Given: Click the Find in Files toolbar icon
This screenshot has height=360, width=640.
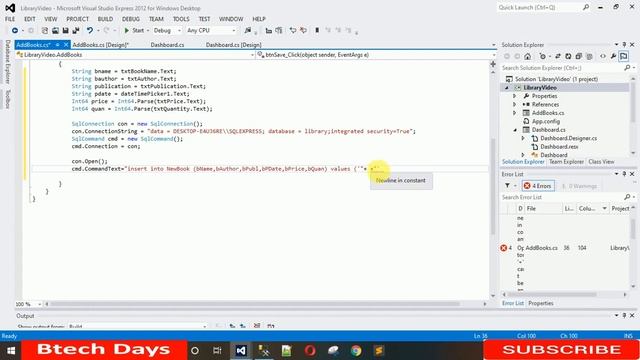Looking at the screenshot, I should pos(247,31).
